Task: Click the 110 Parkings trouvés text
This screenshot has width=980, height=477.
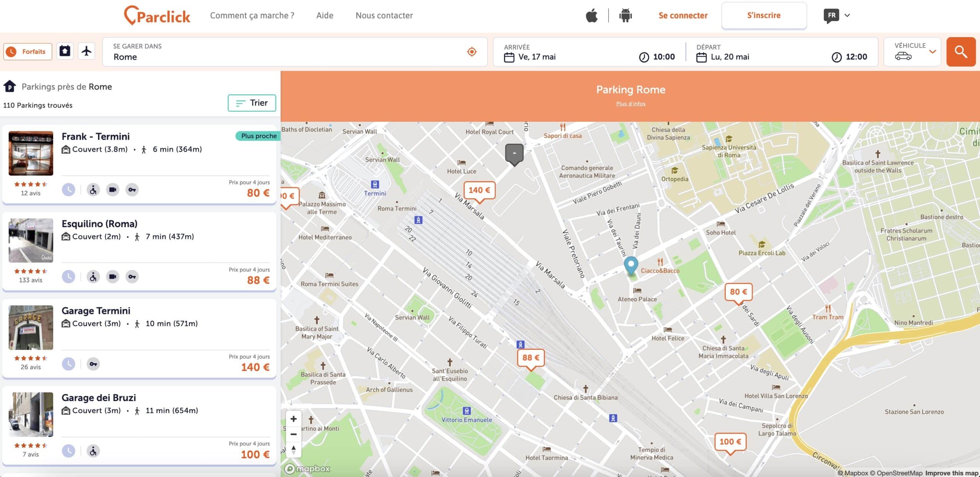Action: point(38,105)
